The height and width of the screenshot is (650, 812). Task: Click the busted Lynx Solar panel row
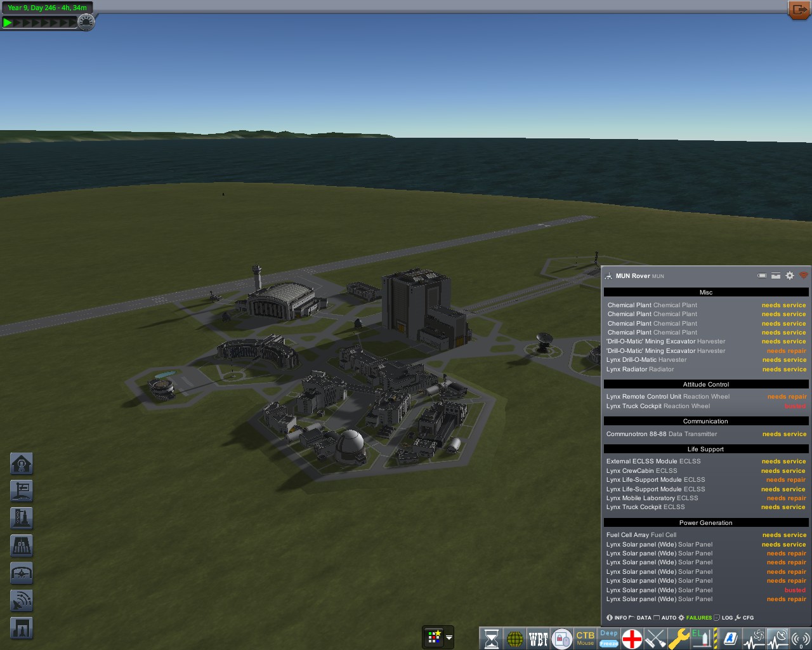(706, 590)
